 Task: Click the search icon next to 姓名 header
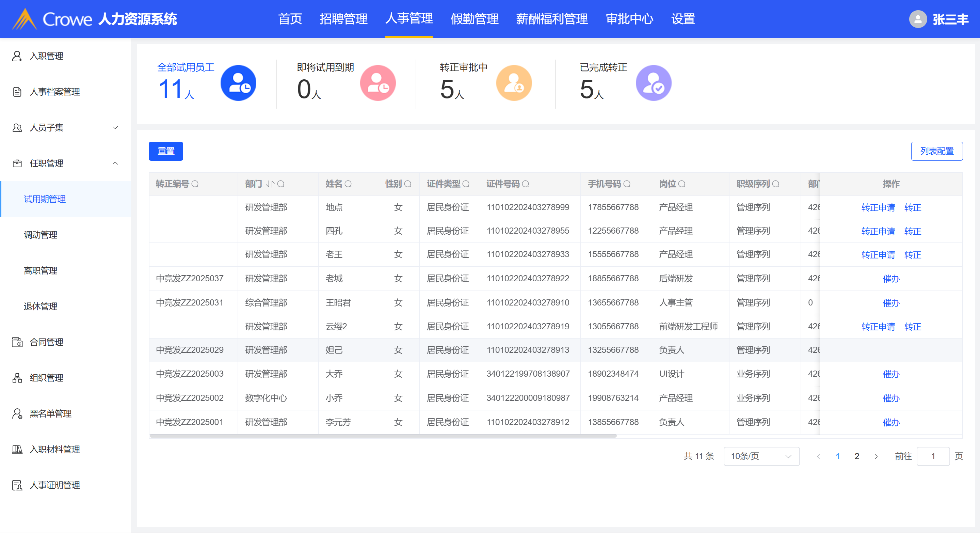click(348, 184)
